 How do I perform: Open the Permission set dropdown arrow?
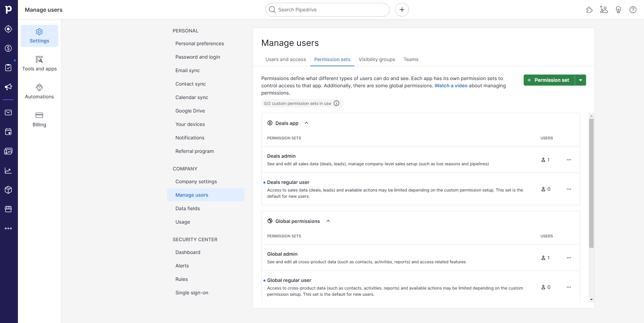pyautogui.click(x=581, y=80)
